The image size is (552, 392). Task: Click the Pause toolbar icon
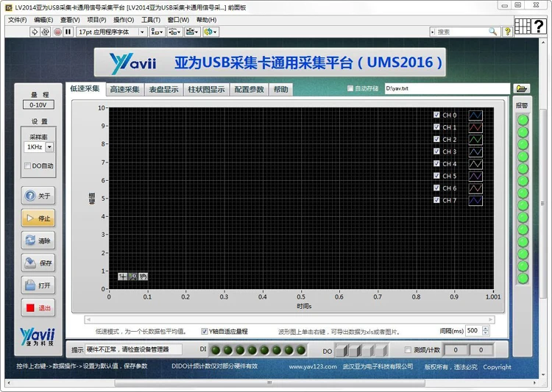(68, 32)
